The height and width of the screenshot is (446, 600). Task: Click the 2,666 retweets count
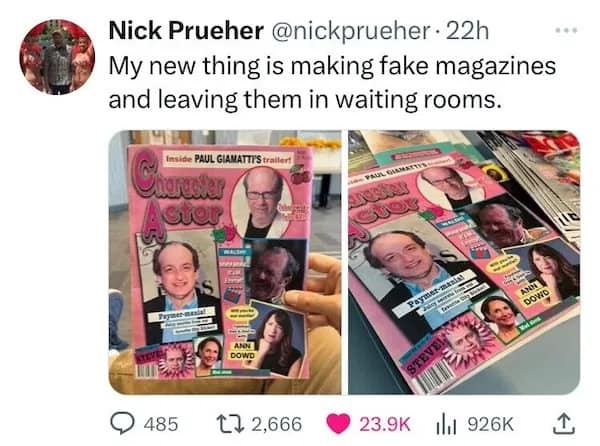coord(276,424)
